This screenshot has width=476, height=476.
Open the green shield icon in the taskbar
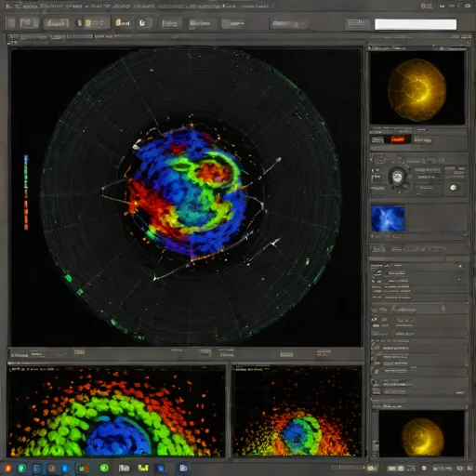click(x=21, y=468)
